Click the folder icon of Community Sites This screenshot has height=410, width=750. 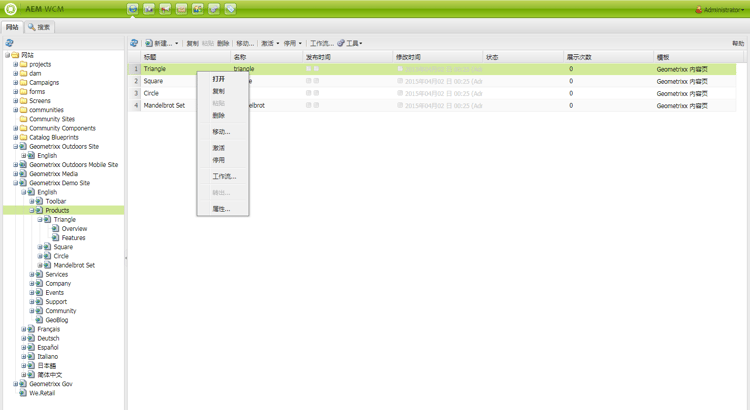pyautogui.click(x=23, y=119)
